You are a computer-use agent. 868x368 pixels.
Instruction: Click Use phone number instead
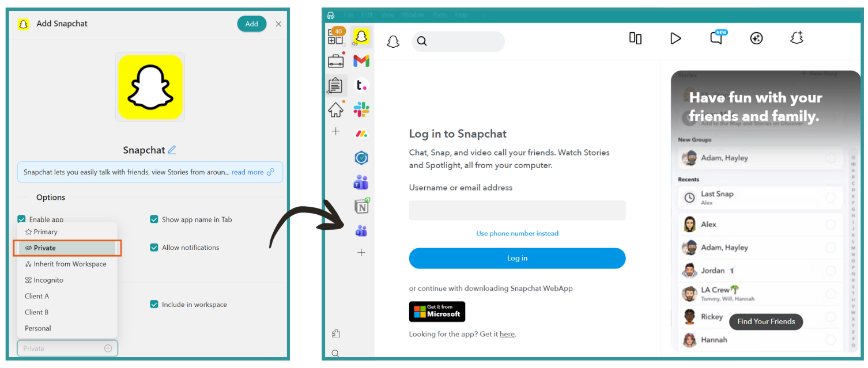click(516, 233)
